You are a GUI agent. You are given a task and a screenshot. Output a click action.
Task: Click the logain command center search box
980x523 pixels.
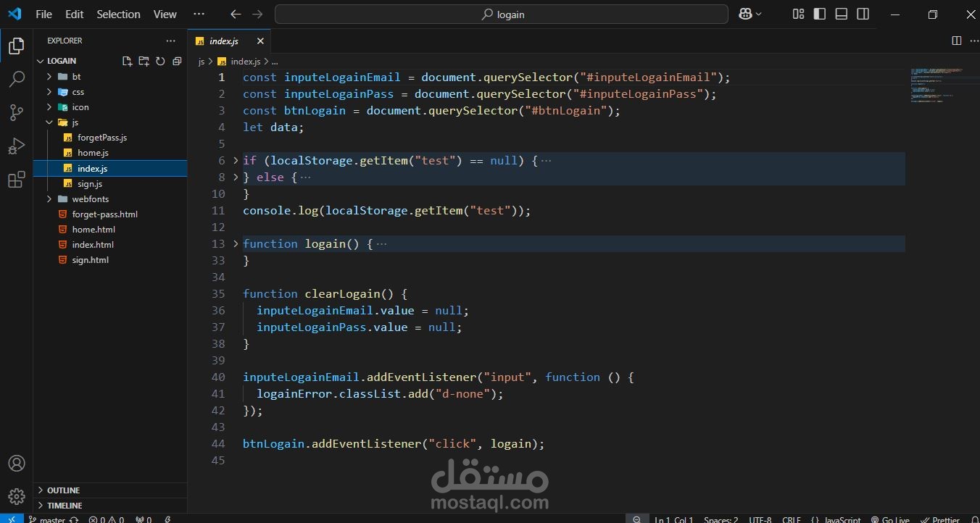(502, 14)
